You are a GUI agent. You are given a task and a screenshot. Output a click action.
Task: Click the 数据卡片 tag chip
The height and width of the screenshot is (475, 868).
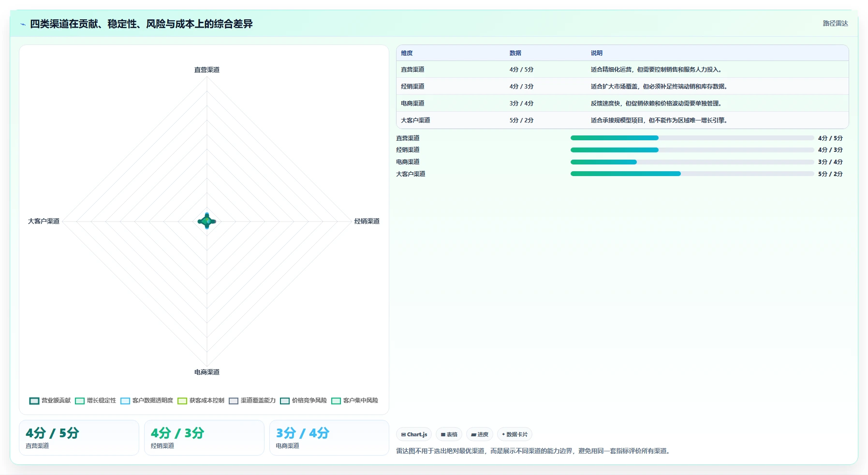point(515,434)
